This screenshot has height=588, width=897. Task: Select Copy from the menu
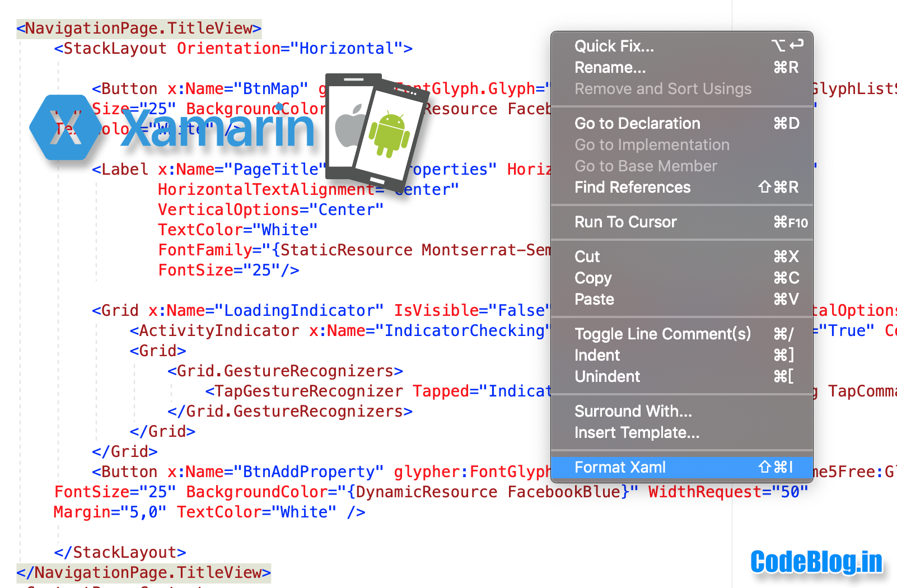[593, 278]
